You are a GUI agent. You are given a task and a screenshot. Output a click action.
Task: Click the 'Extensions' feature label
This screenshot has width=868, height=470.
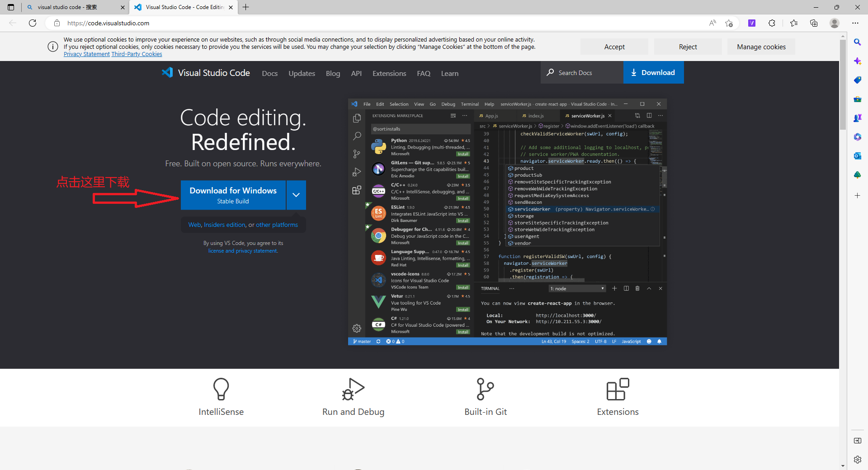coord(618,412)
